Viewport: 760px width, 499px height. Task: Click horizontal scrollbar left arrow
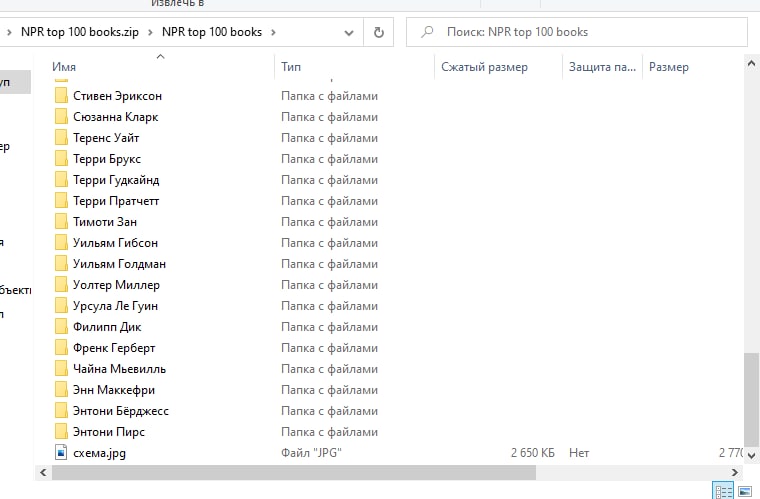43,472
